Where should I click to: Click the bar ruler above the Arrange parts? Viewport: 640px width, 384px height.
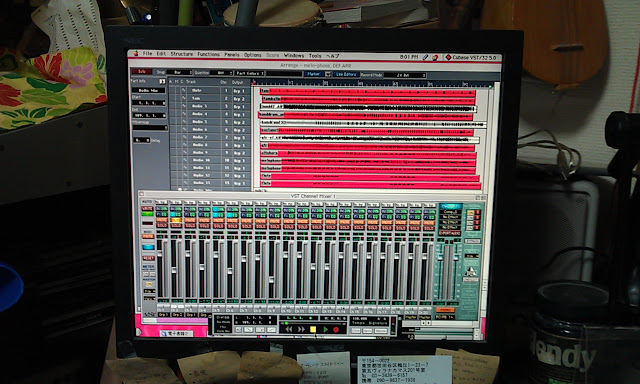371,84
